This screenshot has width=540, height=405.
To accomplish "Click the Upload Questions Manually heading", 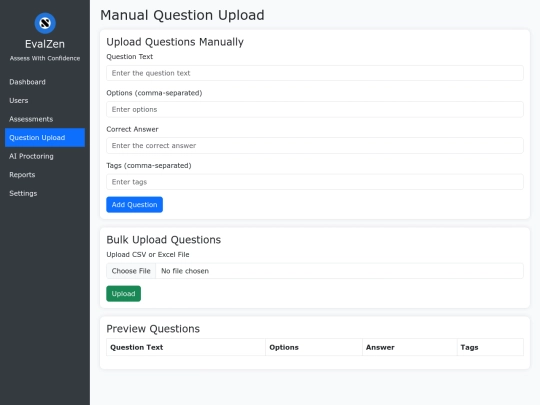I will coord(175,42).
